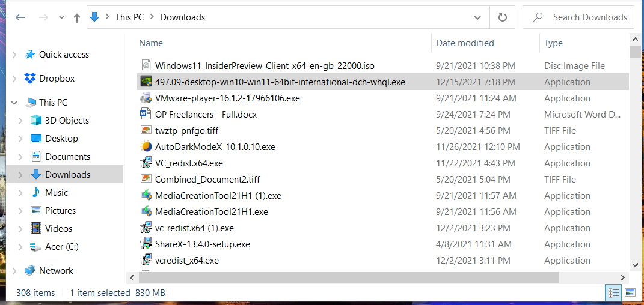Select the VMware-player installer icon

coord(146,98)
